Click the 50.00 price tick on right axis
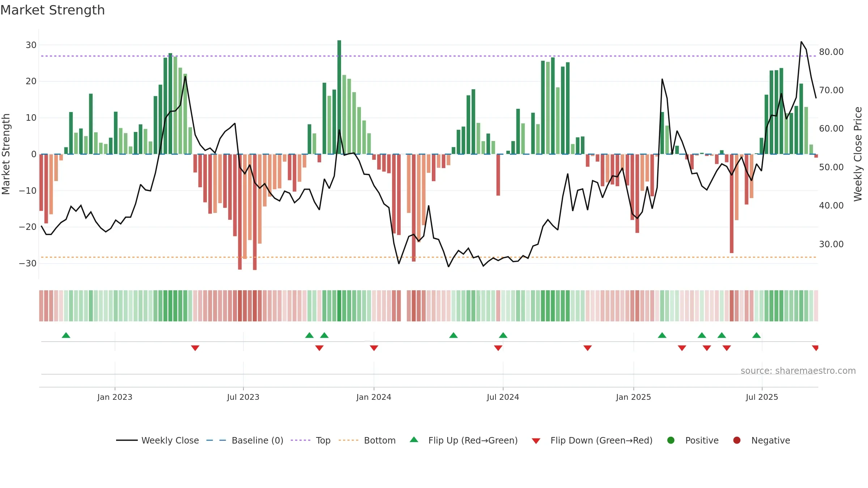Viewport: 868px width, 488px height. click(x=831, y=167)
